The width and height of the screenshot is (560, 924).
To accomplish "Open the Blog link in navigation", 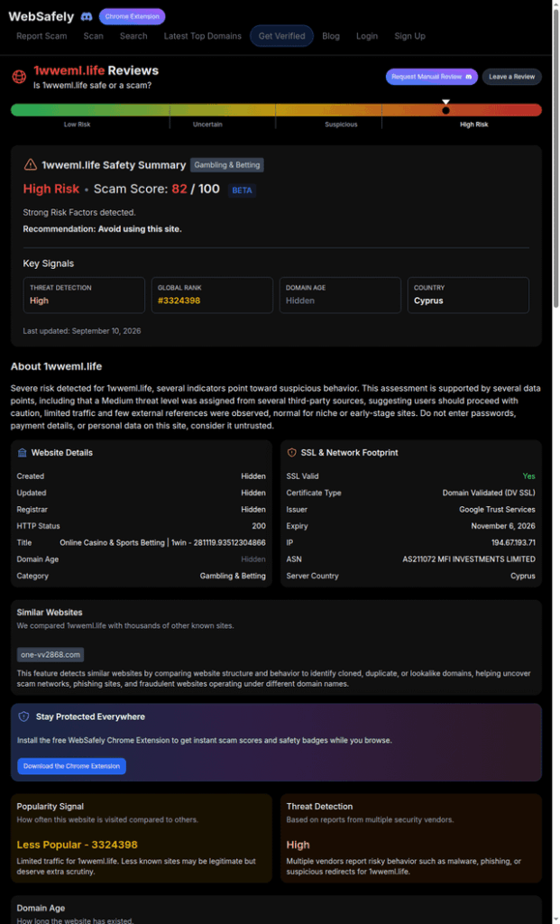I will coord(331,36).
